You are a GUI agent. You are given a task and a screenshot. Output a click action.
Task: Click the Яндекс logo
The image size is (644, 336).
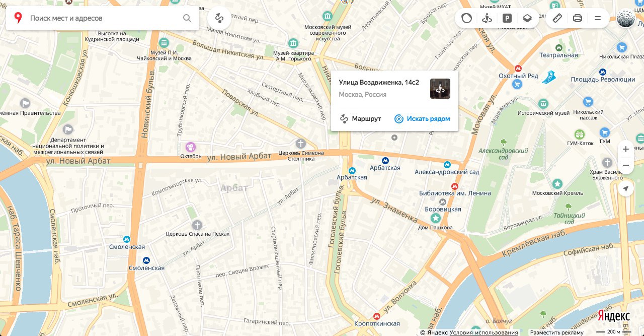pos(613,316)
